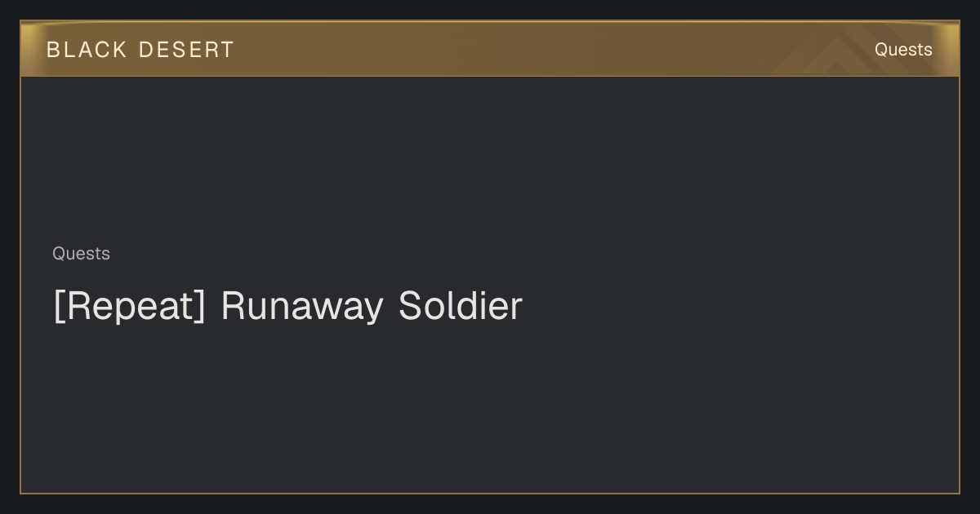Click the gold border along the card's bottom edge
Screen dimensions: 980x514
490,493
